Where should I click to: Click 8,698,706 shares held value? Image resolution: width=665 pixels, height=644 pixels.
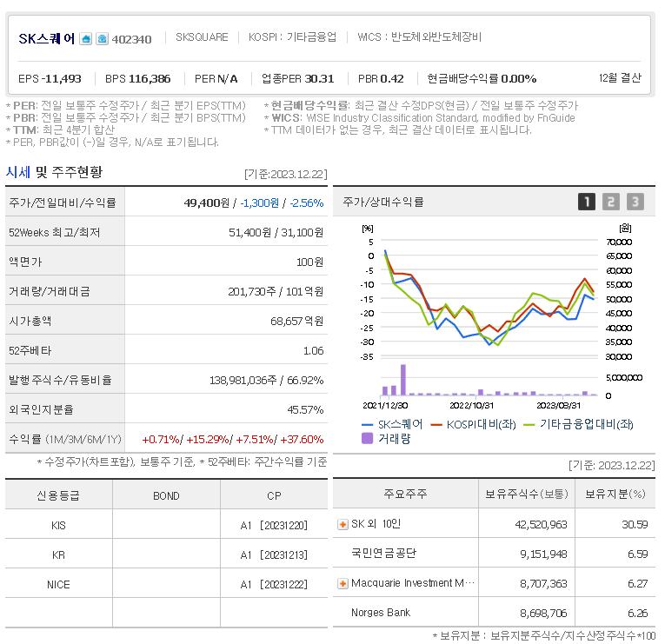[543, 614]
